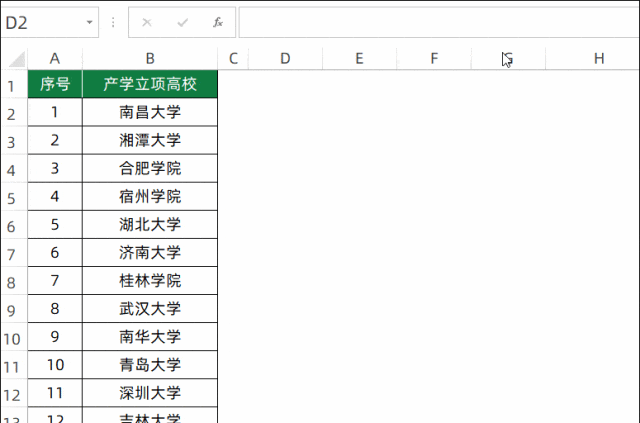Click the Enter checkmark formula bar icon
The image size is (640, 423).
pyautogui.click(x=182, y=22)
